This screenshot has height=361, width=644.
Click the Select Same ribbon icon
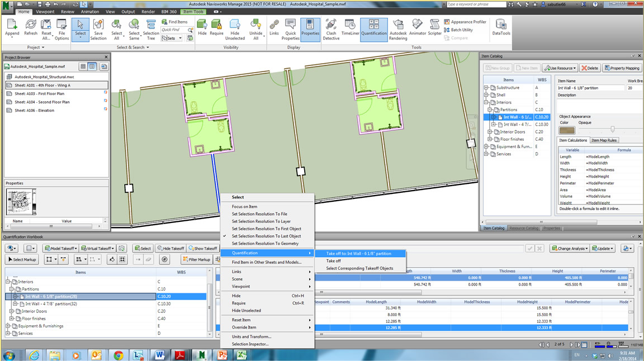[x=134, y=30]
